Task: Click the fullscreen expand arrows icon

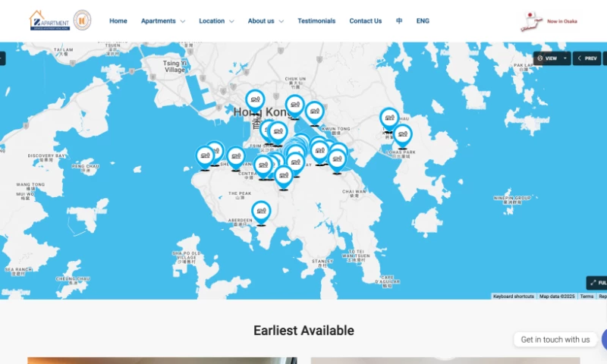Action: (x=593, y=283)
